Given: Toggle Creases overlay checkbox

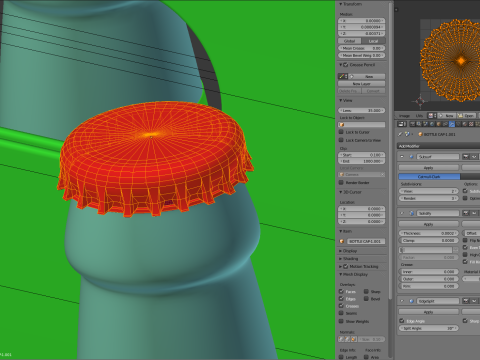Looking at the screenshot, I should click(341, 306).
